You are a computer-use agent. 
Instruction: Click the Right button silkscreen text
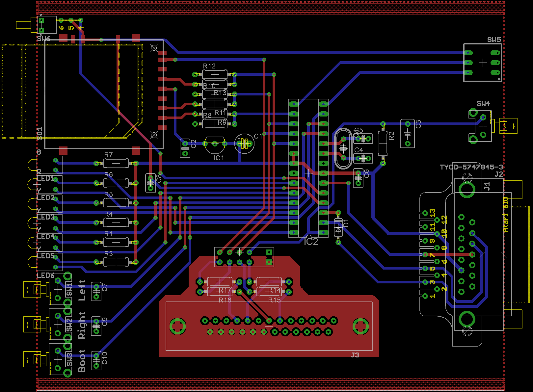click(82, 326)
